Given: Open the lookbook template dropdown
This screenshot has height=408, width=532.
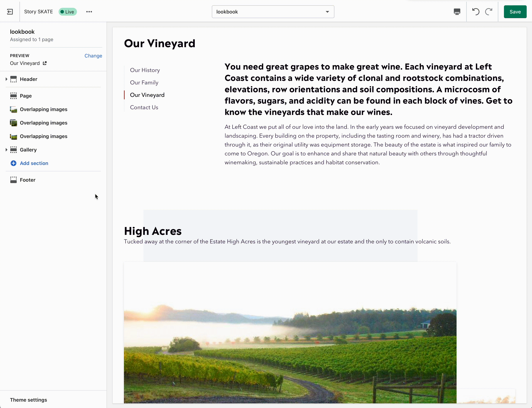Looking at the screenshot, I should click(x=273, y=12).
